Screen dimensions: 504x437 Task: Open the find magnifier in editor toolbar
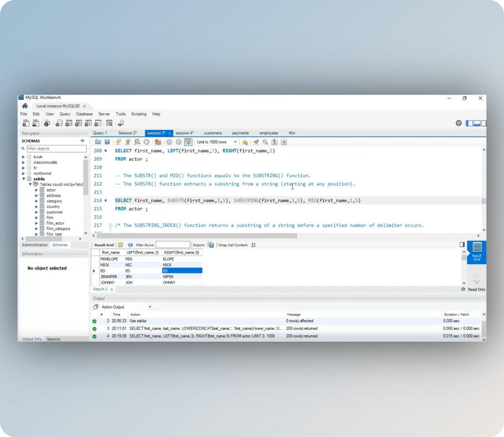265,142
